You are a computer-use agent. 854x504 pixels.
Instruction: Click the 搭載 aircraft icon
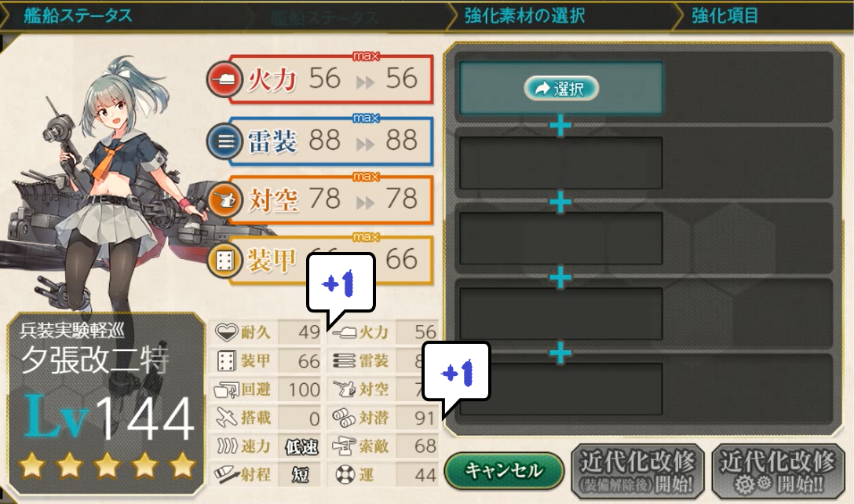point(226,418)
